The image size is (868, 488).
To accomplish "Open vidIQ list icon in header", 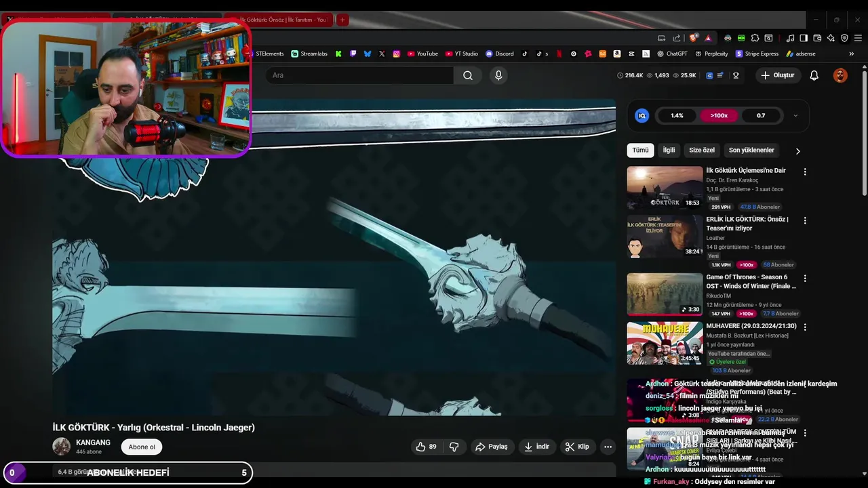I will [x=720, y=75].
